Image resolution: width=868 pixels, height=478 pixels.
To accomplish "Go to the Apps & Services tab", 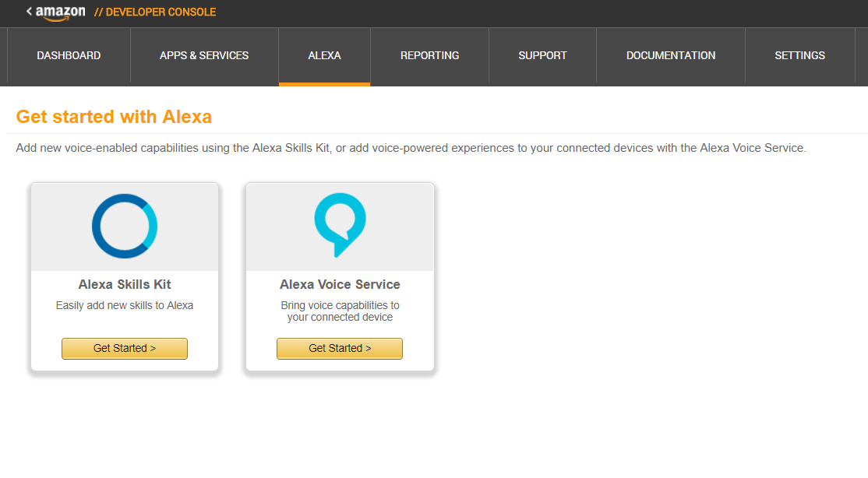I will (204, 55).
